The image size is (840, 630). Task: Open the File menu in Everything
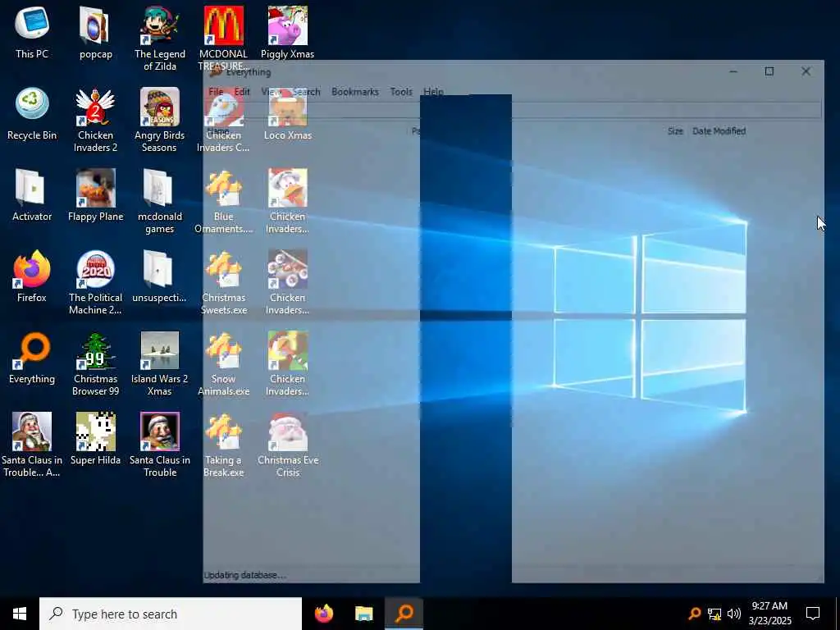point(216,92)
